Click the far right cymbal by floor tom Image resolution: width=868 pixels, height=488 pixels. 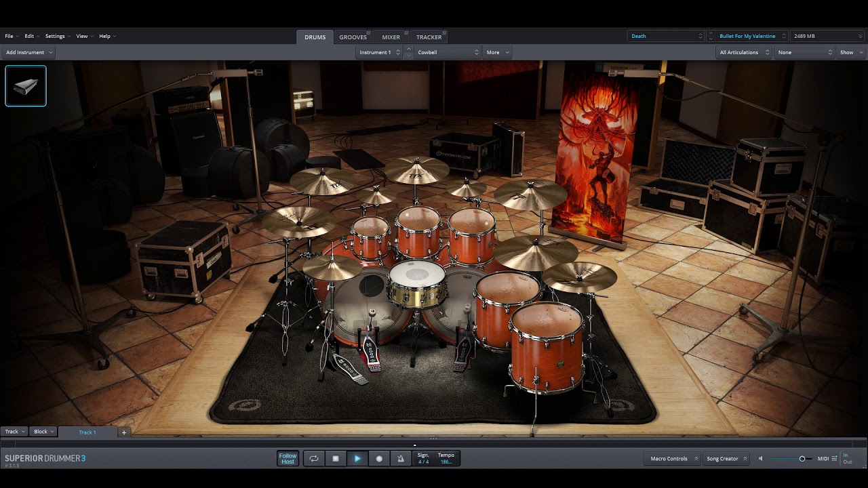coord(580,277)
